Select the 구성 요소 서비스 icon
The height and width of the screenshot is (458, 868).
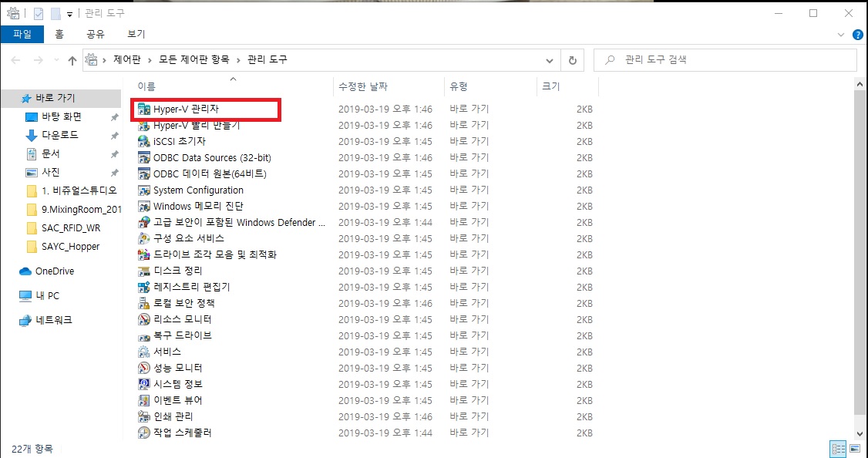point(144,239)
